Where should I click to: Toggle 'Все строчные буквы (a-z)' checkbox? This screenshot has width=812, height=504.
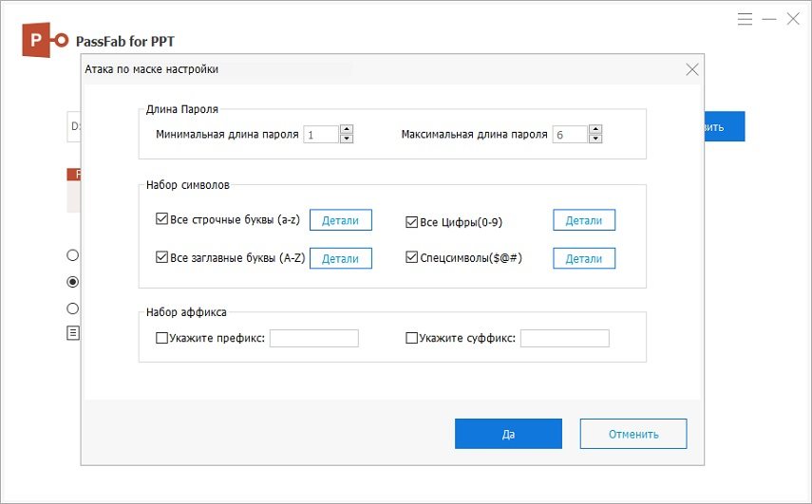tap(161, 219)
